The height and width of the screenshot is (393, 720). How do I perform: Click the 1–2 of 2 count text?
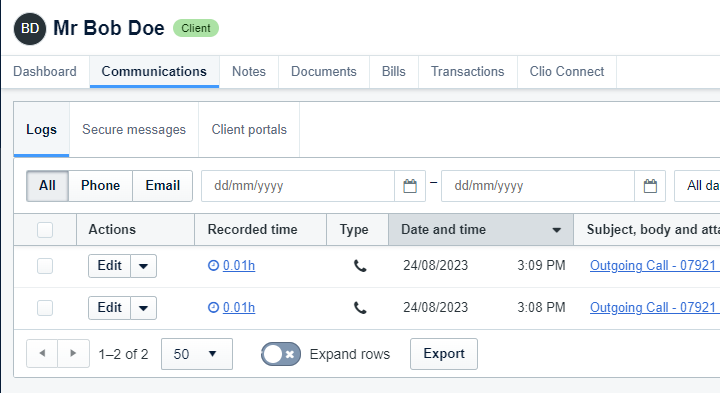pos(124,354)
